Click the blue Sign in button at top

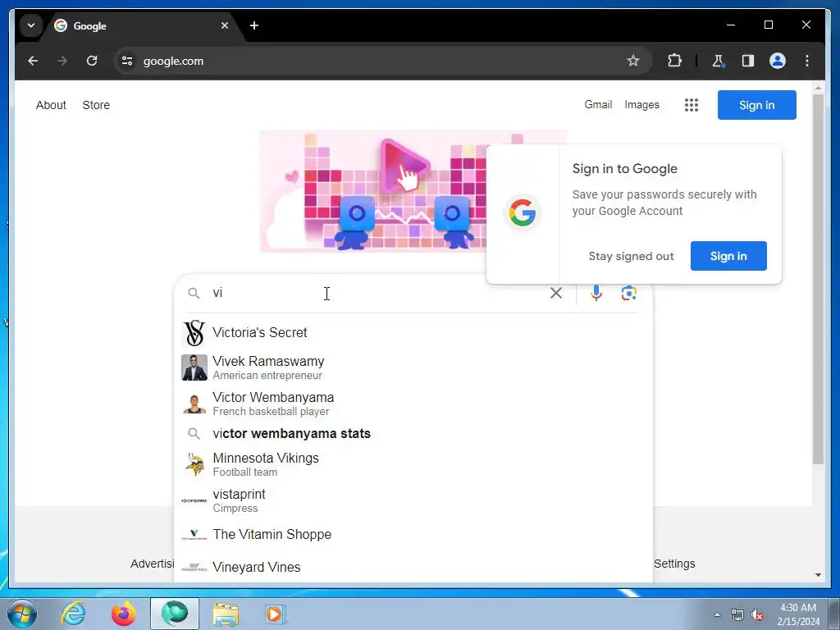[756, 105]
